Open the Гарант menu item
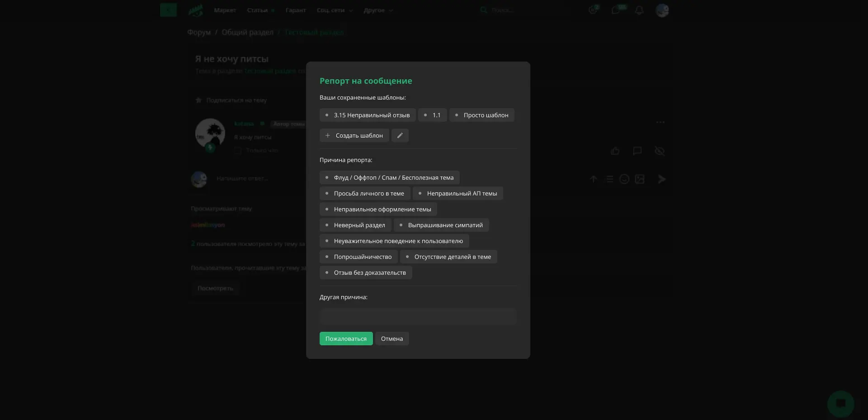 coord(296,10)
